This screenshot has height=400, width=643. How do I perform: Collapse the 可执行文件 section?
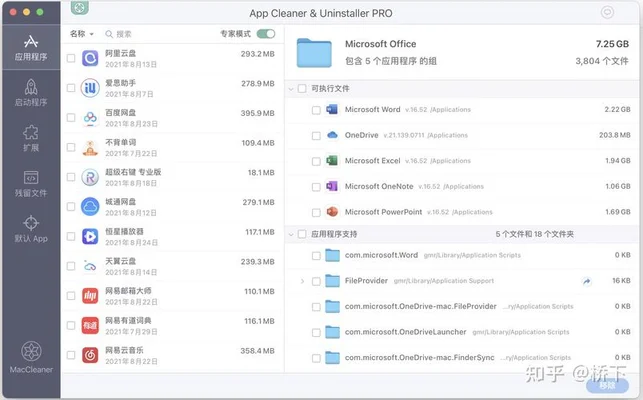[x=291, y=89]
